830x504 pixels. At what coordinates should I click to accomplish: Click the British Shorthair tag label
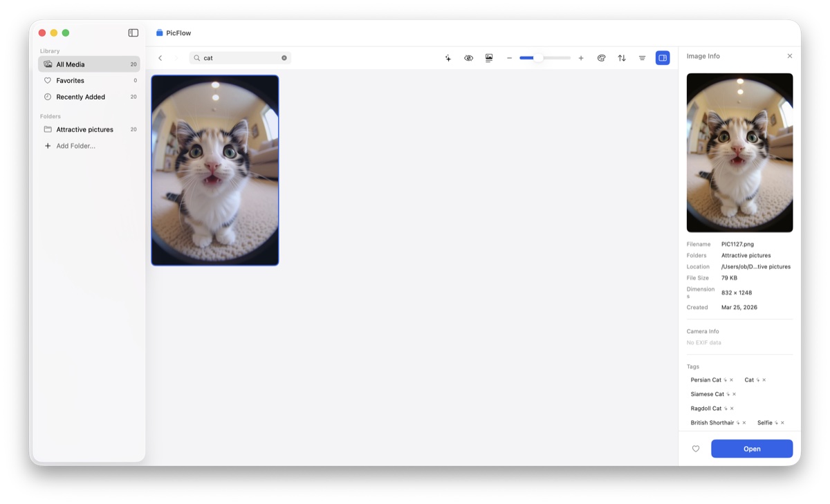pyautogui.click(x=712, y=422)
